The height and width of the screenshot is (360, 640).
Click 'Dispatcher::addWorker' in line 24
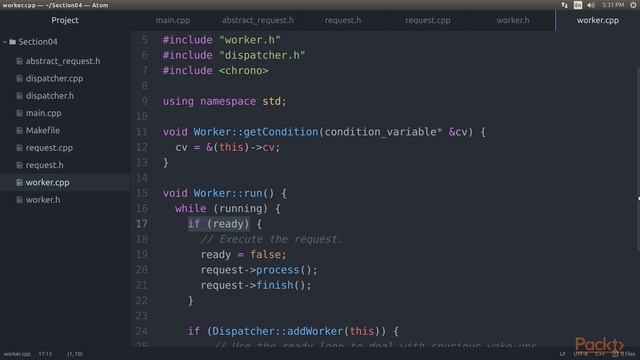click(278, 331)
